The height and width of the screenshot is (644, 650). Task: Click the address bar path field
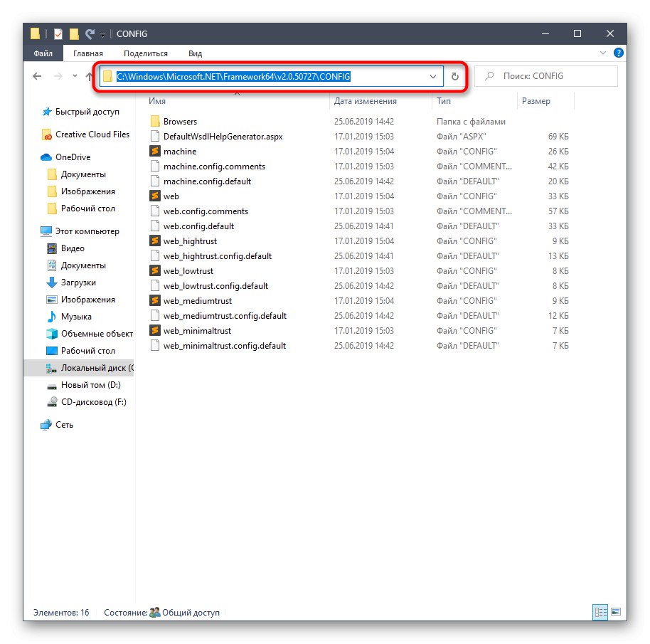[x=272, y=76]
